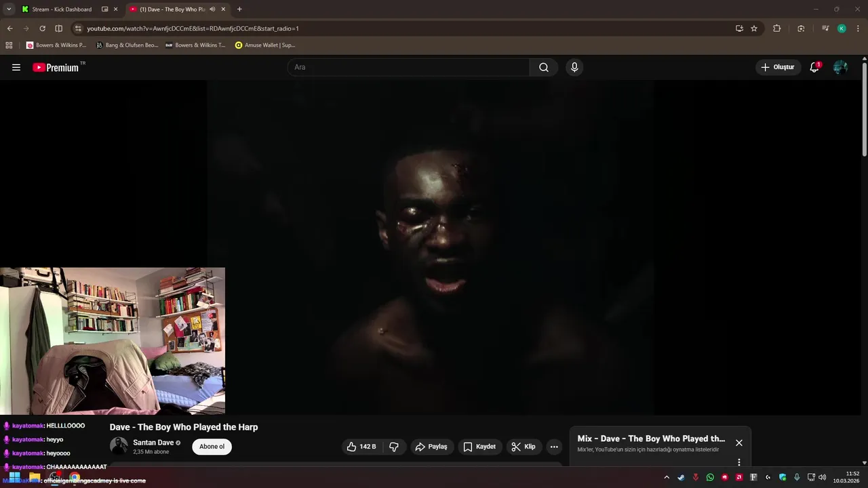Open Bowers & Wilkins P... bookmark
Image resolution: width=868 pixels, height=488 pixels.
click(56, 45)
